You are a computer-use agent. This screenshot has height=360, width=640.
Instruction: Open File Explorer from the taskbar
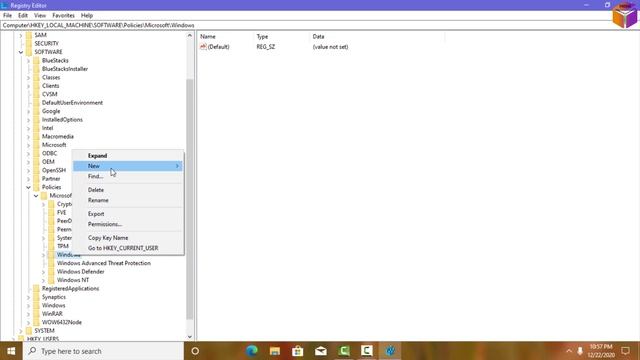coord(275,351)
